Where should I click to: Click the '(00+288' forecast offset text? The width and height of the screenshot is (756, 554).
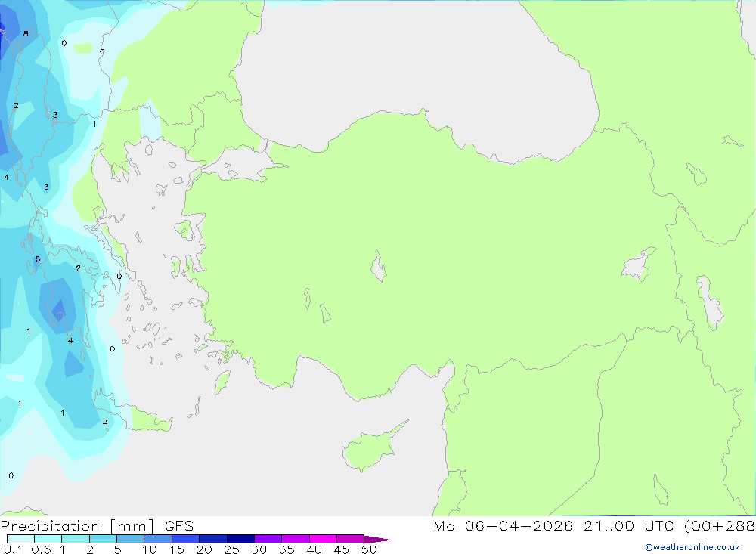(720, 526)
